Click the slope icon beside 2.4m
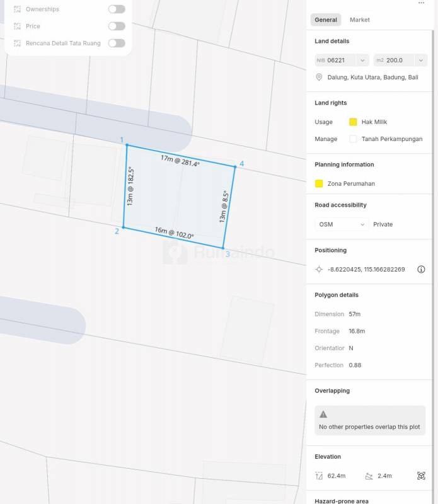Screen dimensions: 438x504 [369, 476]
